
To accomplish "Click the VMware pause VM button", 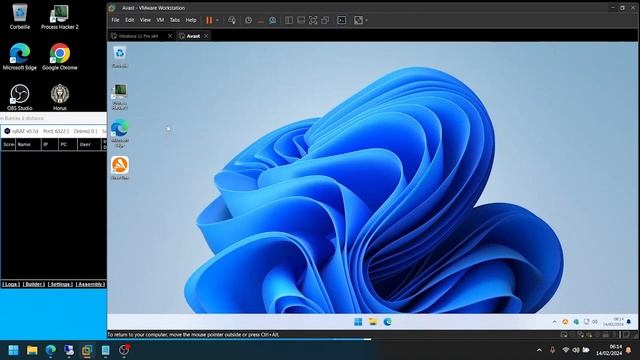I will [209, 20].
